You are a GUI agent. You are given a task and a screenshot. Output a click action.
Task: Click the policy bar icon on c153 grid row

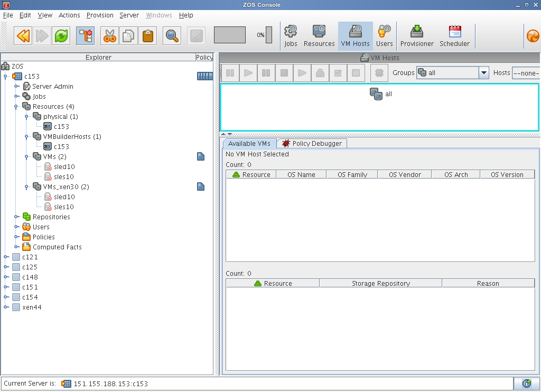205,76
